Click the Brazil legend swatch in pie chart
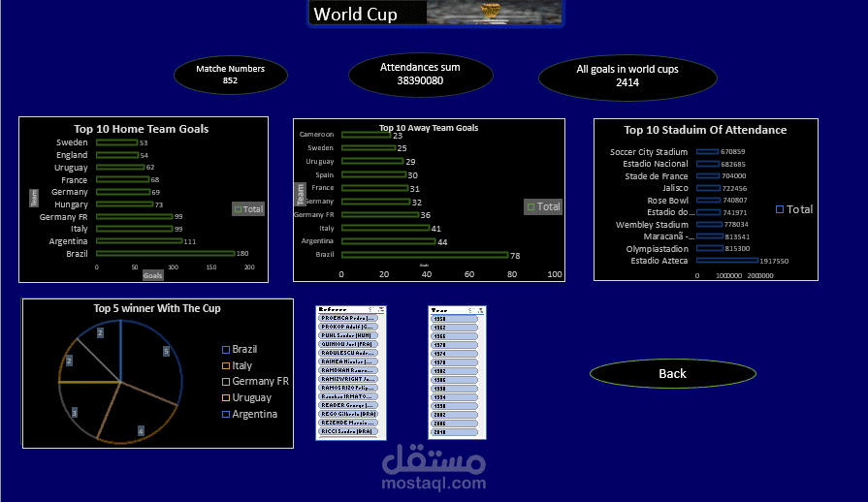The width and height of the screenshot is (868, 502). 226,350
